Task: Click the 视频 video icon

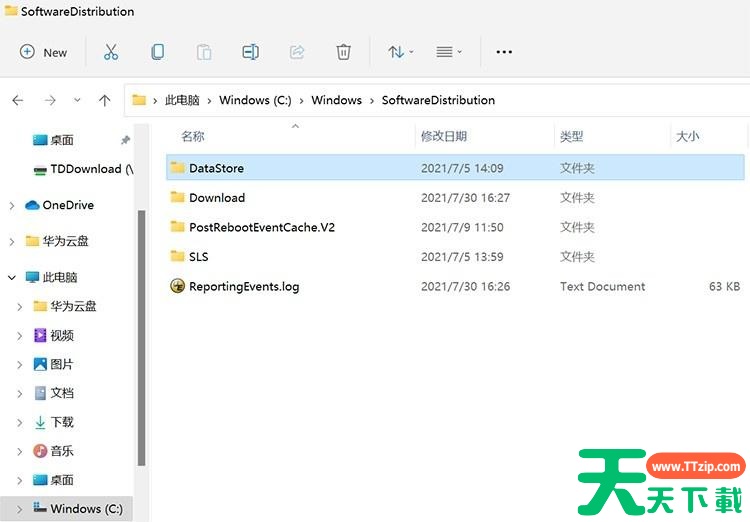Action: tap(40, 335)
